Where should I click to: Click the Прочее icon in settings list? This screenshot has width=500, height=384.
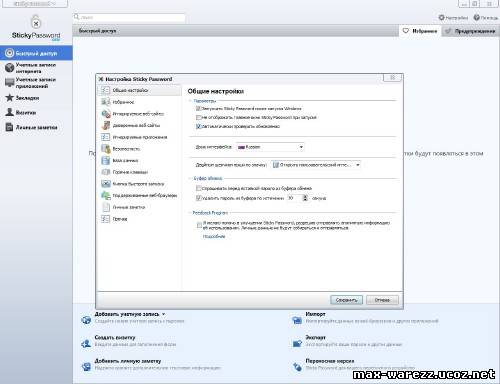pos(105,219)
